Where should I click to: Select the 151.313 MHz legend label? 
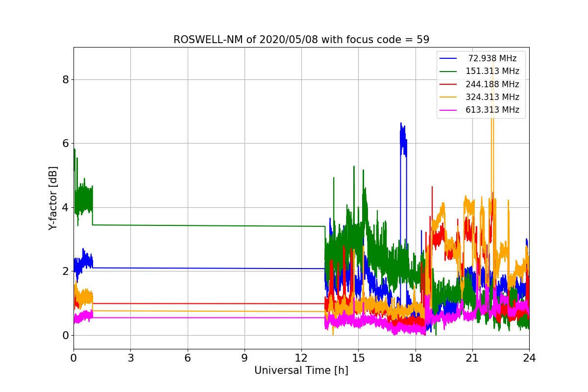(492, 71)
